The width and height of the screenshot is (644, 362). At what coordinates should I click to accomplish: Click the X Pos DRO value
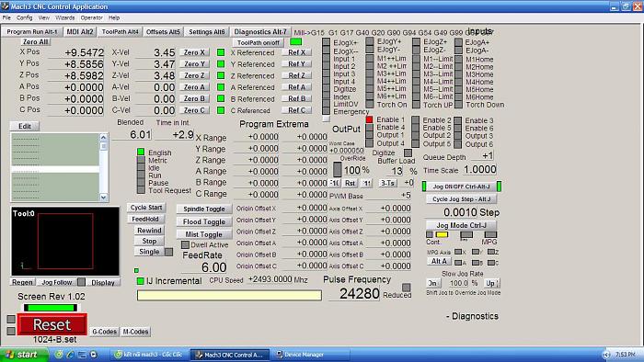coord(76,52)
